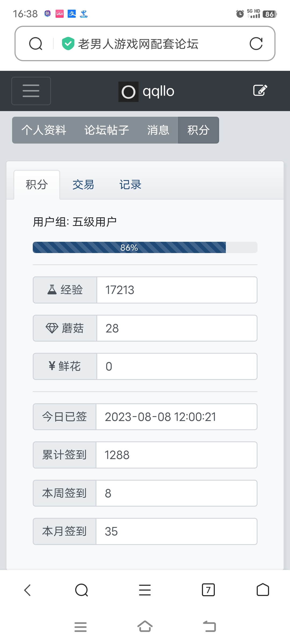Click the 86% level progress bar
290x644 pixels.
145,247
